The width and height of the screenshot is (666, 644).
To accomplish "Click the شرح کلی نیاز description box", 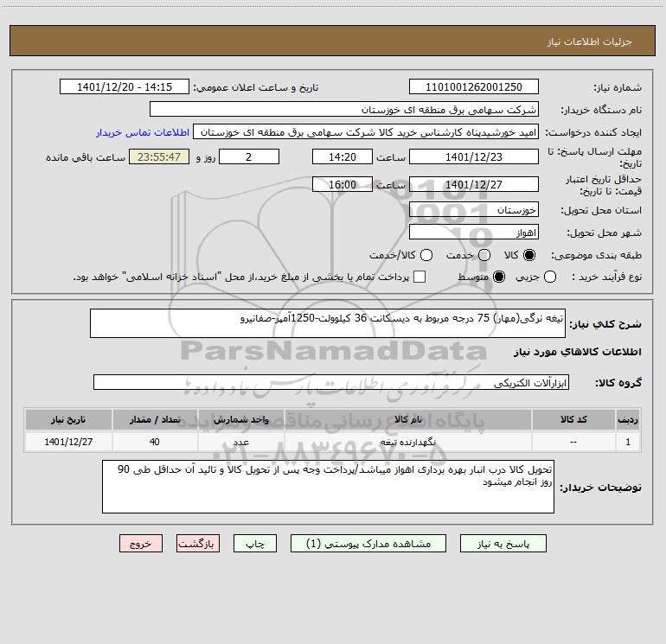I will [328, 323].
